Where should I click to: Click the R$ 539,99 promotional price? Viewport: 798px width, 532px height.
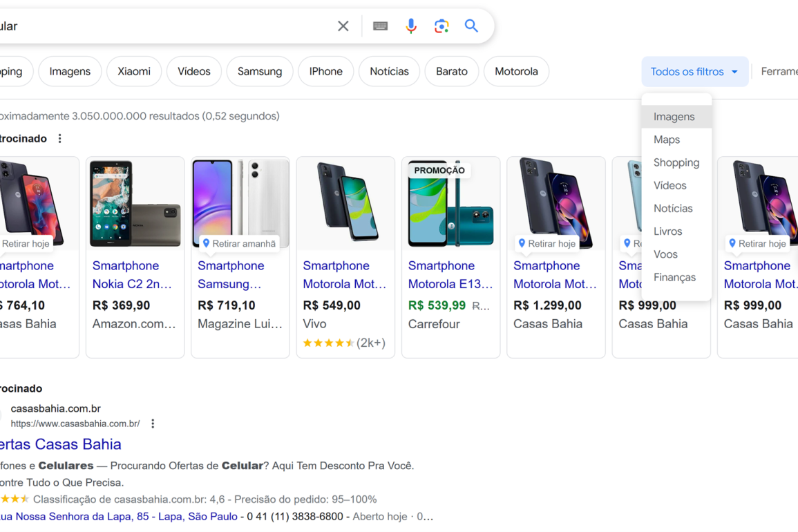tap(437, 305)
